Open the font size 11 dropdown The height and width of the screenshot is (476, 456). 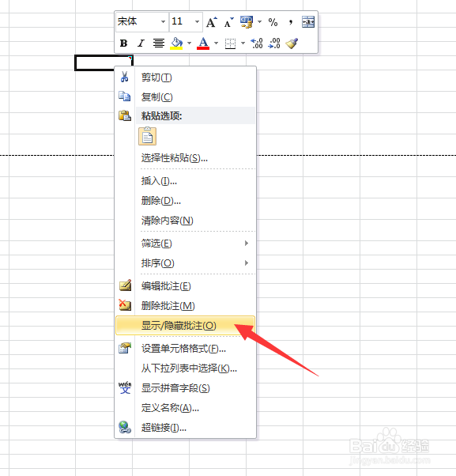tap(198, 22)
